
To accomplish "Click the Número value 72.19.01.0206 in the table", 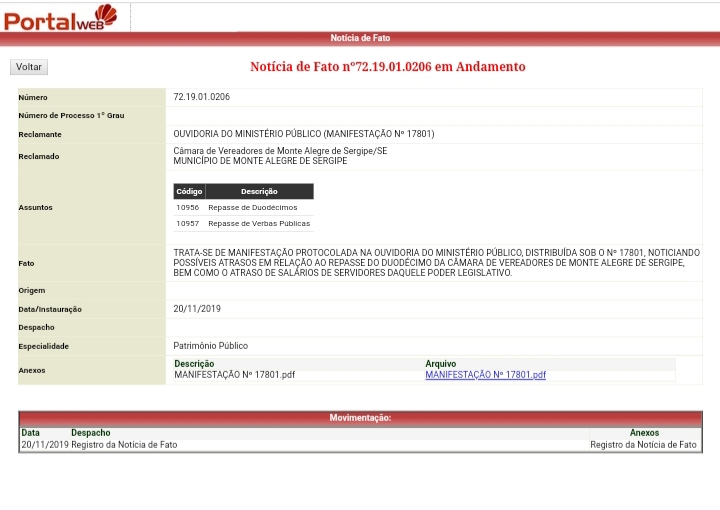I will (201, 97).
